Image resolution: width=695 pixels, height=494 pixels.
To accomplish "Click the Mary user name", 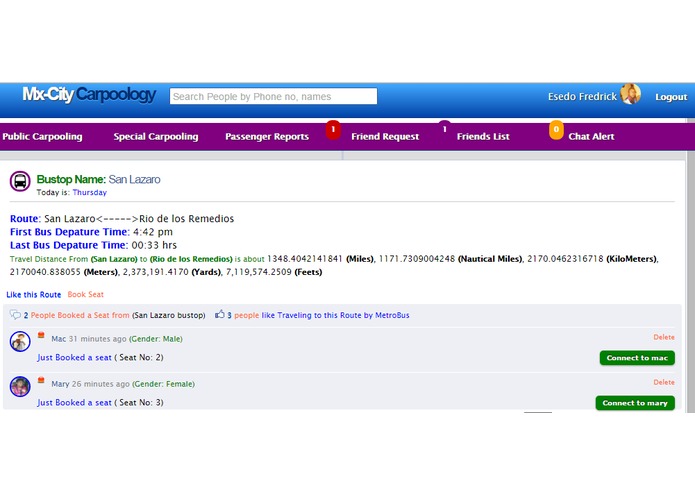I will [x=60, y=384].
